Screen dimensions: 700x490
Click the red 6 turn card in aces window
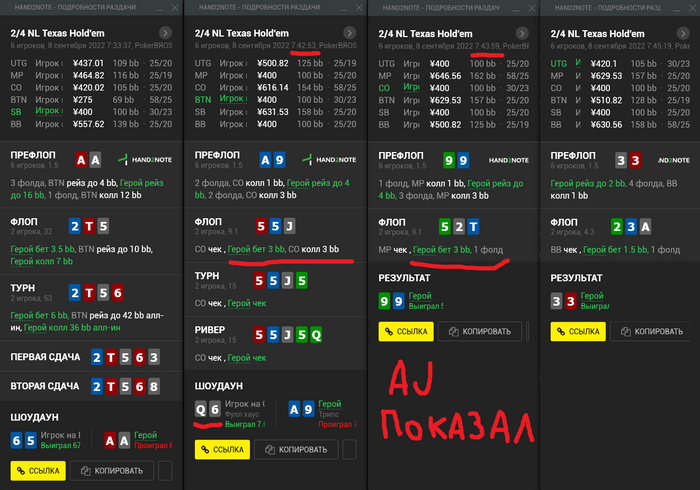point(117,293)
